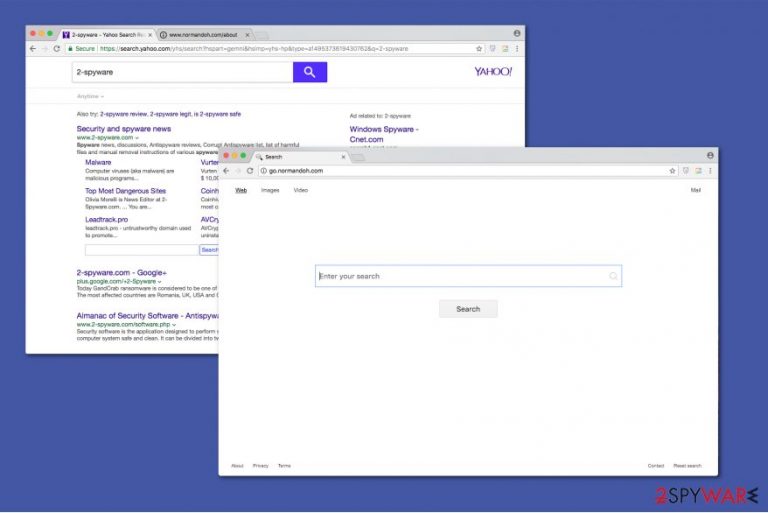Click the site info icon beside go.normandoh.com
Screen dimensions: 768x513
tap(264, 171)
